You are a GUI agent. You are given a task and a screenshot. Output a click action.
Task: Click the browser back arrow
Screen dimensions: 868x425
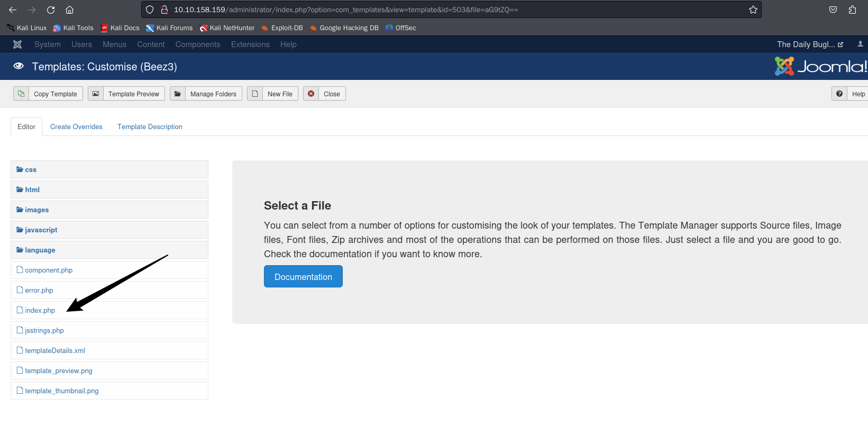[x=13, y=10]
